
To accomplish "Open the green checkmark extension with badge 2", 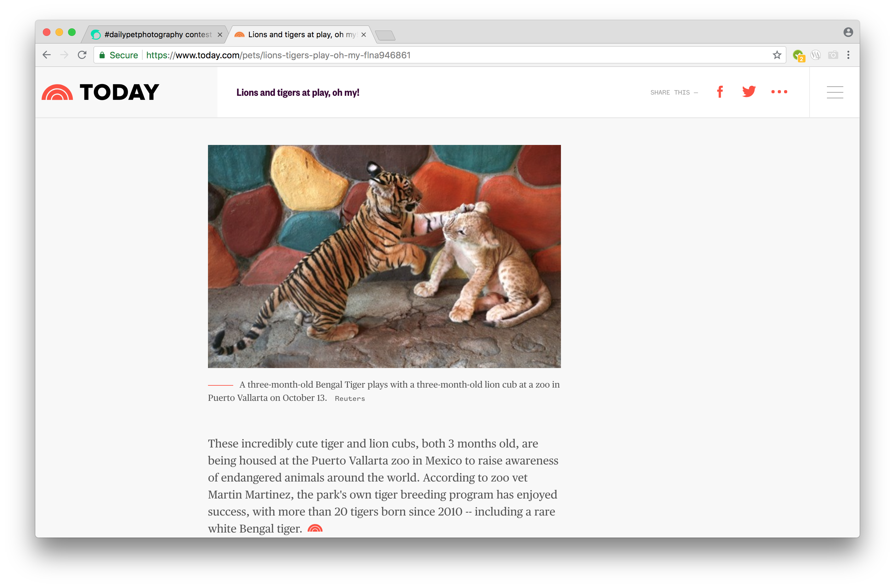I will coord(798,55).
